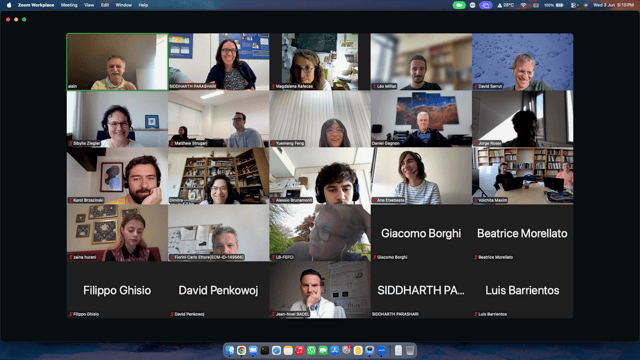Image resolution: width=640 pixels, height=360 pixels.
Task: Click the woman's video tile labeled SIDDHARTH PARASHARI
Action: pos(218,62)
